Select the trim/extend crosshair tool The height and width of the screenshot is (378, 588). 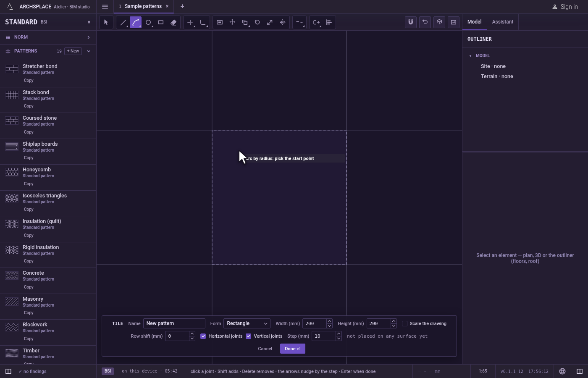click(190, 22)
